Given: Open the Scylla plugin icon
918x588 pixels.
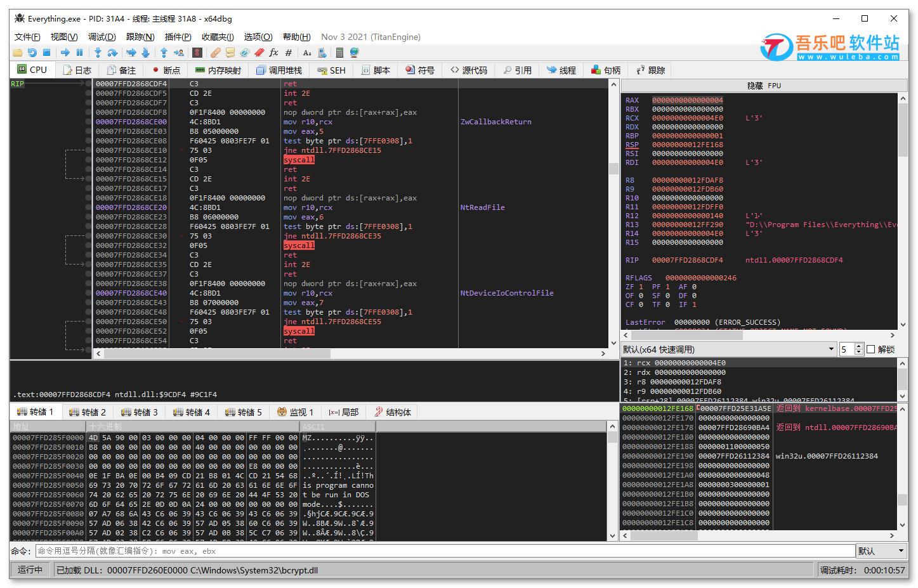Looking at the screenshot, I should point(197,53).
